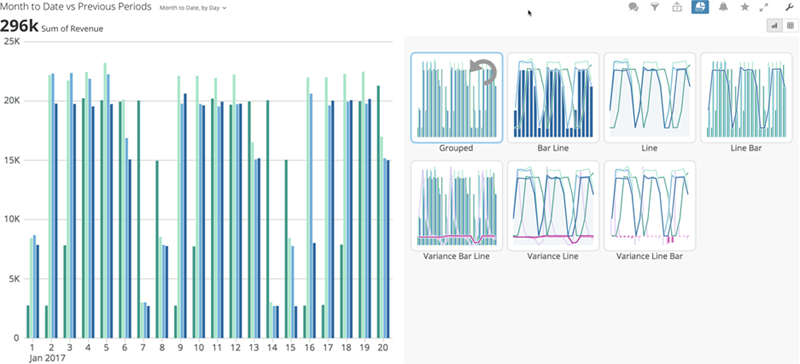Click the 25K y-axis label
800x364 pixels.
[11, 41]
